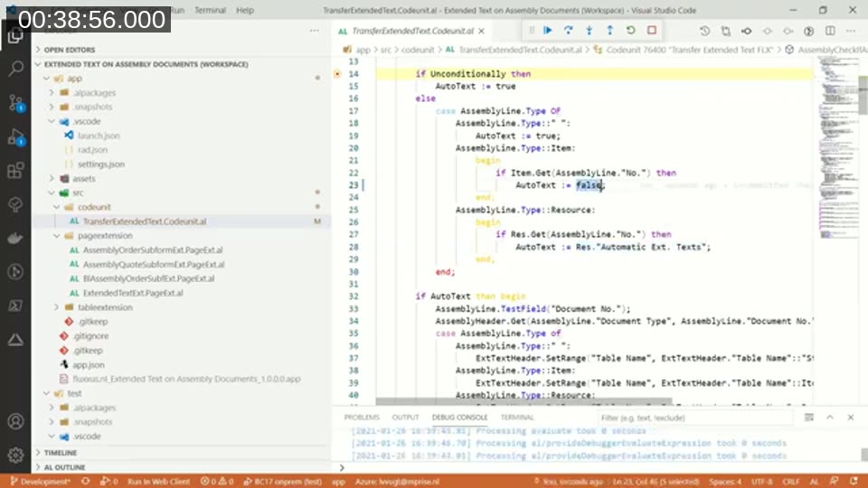Screen dimensions: 868x488
Task: Open launch.json file
Action: click(99, 136)
